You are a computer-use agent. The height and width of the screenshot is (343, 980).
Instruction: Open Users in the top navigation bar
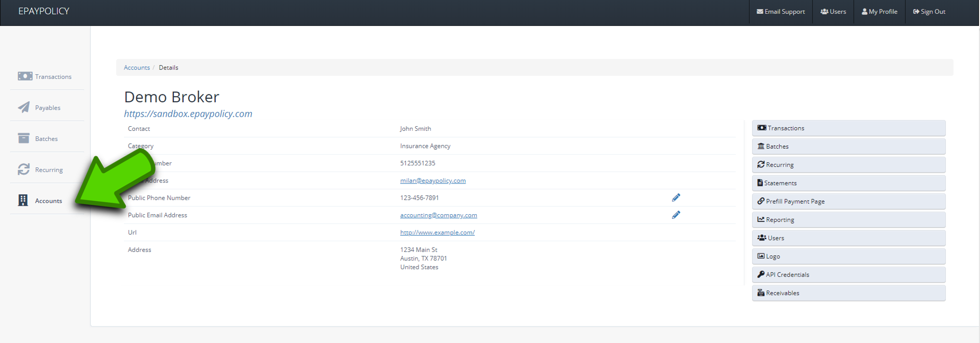[833, 12]
